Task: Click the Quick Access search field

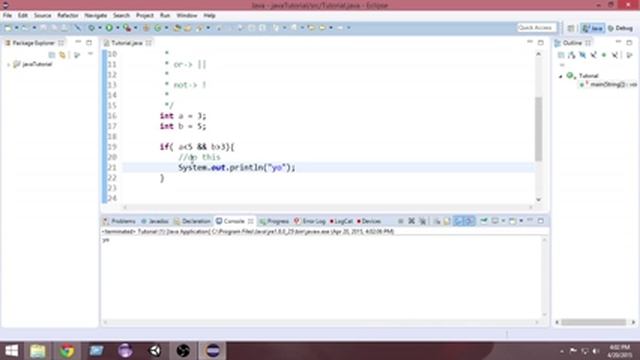Action: pyautogui.click(x=536, y=28)
